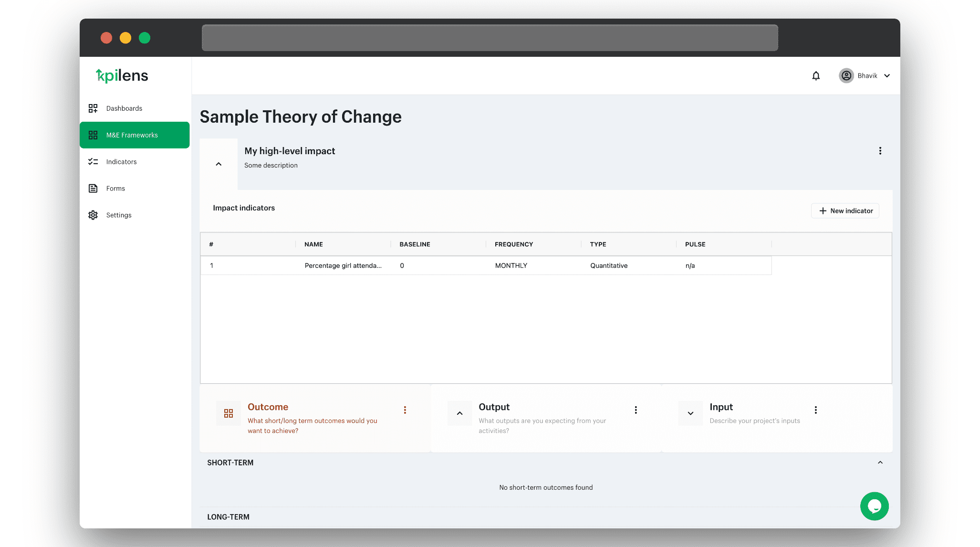Click the kpilens logo
This screenshot has width=980, height=547.
[122, 75]
